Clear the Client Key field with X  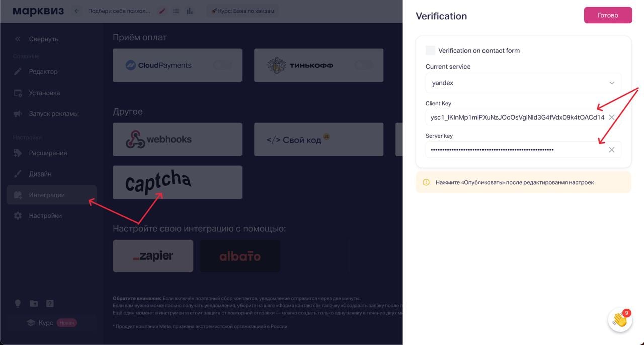point(612,117)
